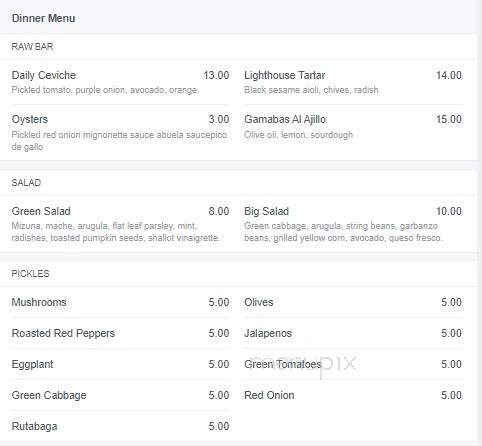Click the Dinner Menu heading
This screenshot has height=446, width=482.
click(43, 18)
